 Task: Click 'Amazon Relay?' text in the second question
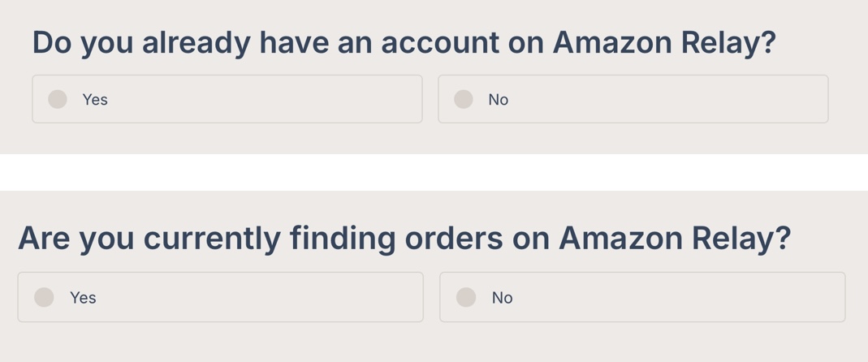[674, 238]
